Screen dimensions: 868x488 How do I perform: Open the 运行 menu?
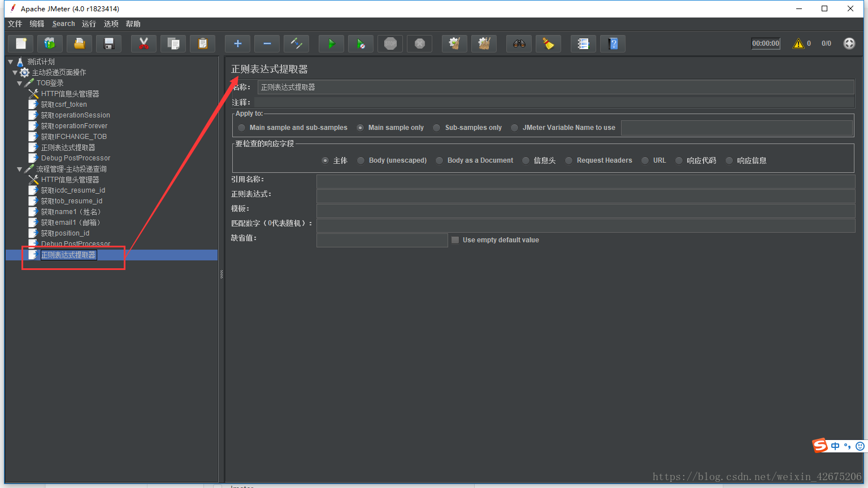click(89, 24)
